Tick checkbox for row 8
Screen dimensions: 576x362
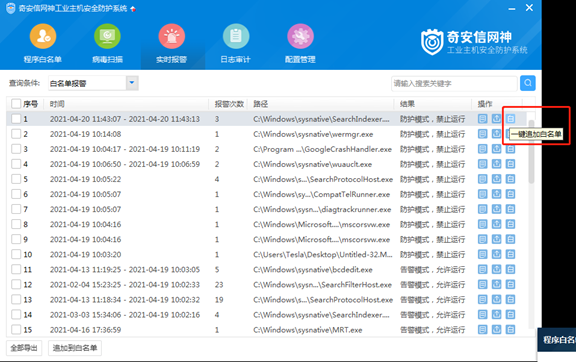16,224
